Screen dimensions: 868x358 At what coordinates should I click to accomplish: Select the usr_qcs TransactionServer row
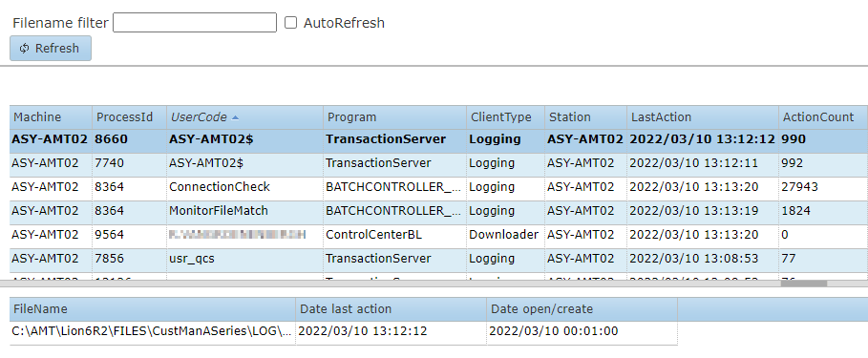tap(438, 259)
